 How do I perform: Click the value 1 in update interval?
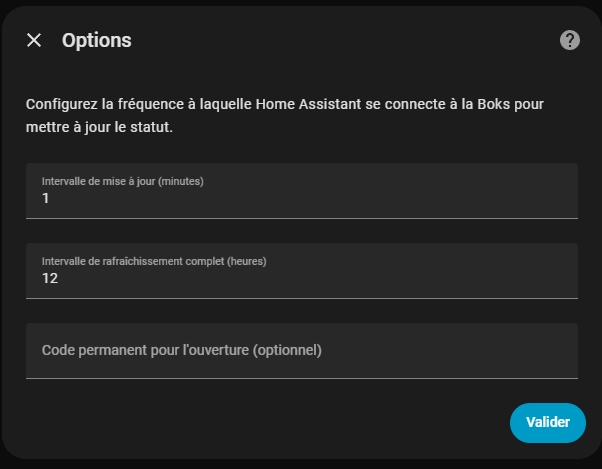[x=46, y=199]
